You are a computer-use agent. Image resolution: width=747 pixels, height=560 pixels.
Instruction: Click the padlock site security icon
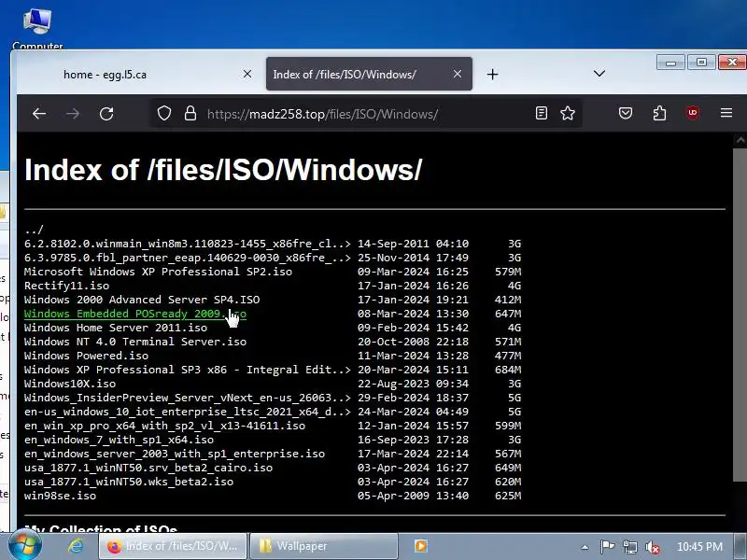(x=190, y=113)
